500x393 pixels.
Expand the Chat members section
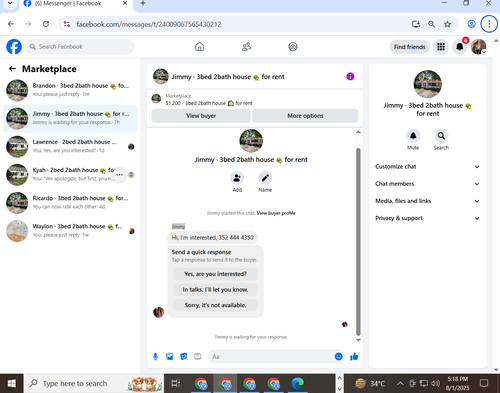point(427,184)
